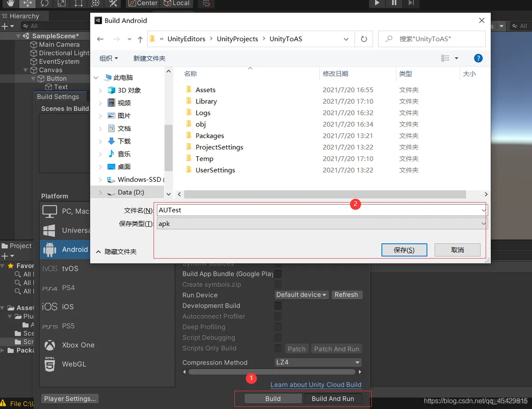Open view options dropdown arrow

457,58
